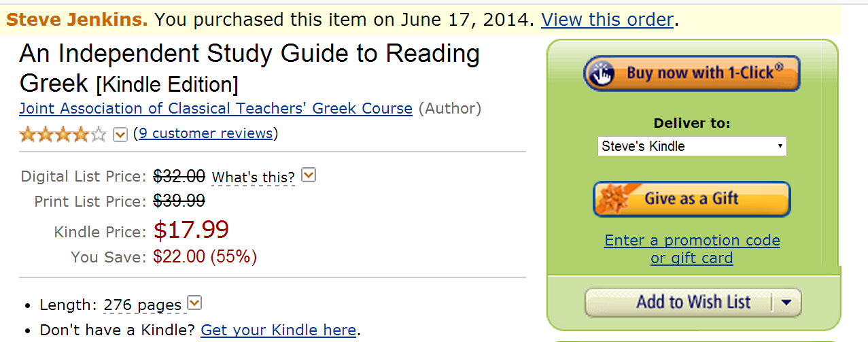Image resolution: width=868 pixels, height=342 pixels.
Task: Enter a promotion code or gift card
Action: click(692, 249)
